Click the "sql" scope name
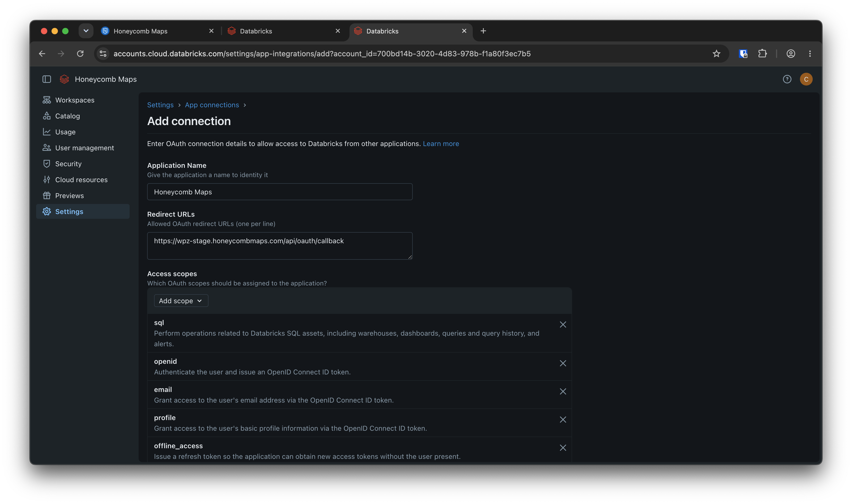 (159, 323)
